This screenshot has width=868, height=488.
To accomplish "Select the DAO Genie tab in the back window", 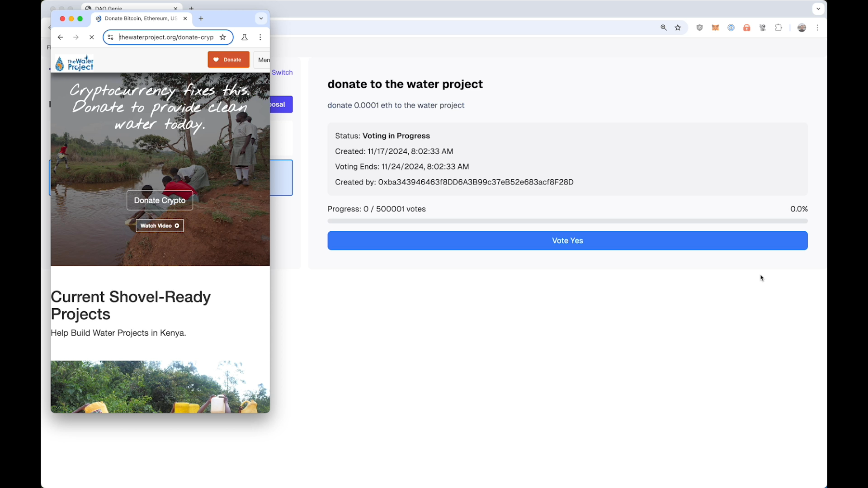I will click(x=131, y=7).
